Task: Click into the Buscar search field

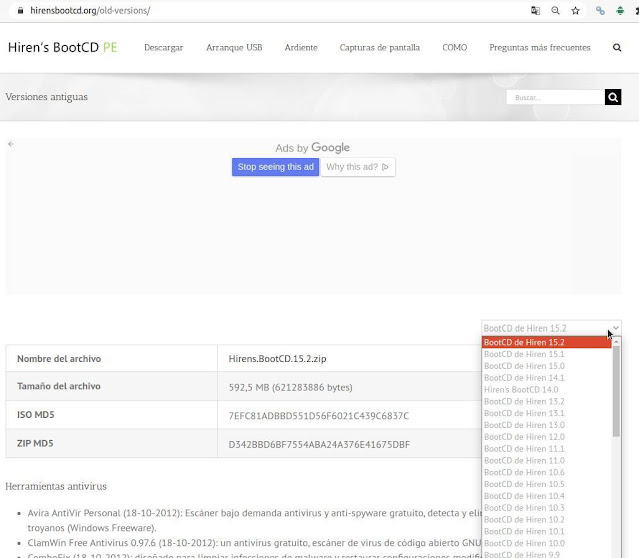Action: click(x=555, y=97)
